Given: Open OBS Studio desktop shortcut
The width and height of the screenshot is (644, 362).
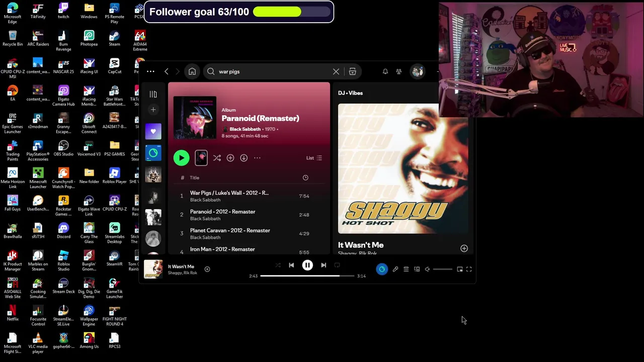Looking at the screenshot, I should (63, 148).
